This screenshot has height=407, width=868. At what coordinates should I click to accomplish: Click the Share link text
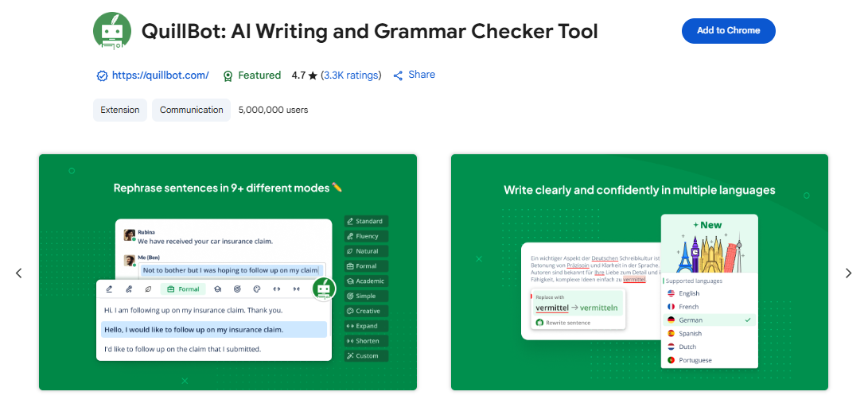point(422,75)
